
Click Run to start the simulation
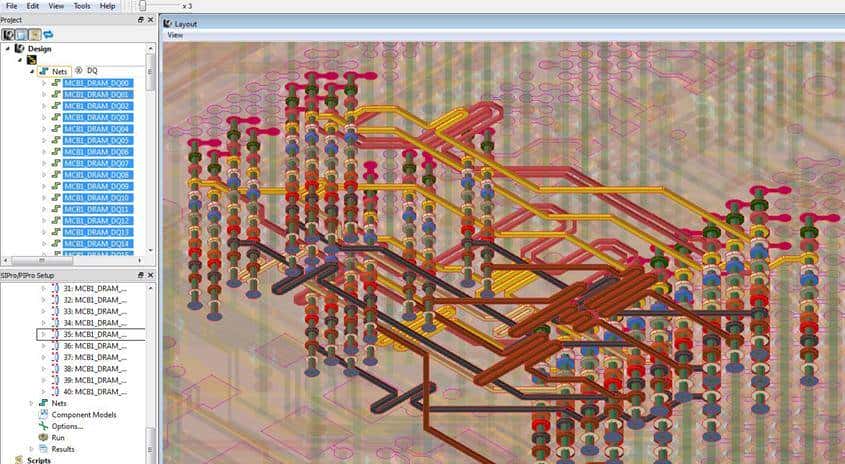58,438
